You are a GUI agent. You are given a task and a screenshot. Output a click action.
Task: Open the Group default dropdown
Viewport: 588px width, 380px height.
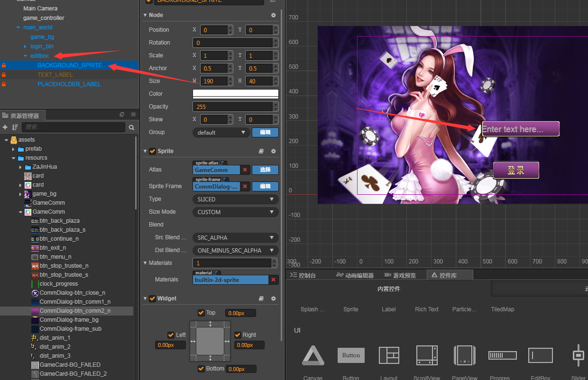(221, 132)
